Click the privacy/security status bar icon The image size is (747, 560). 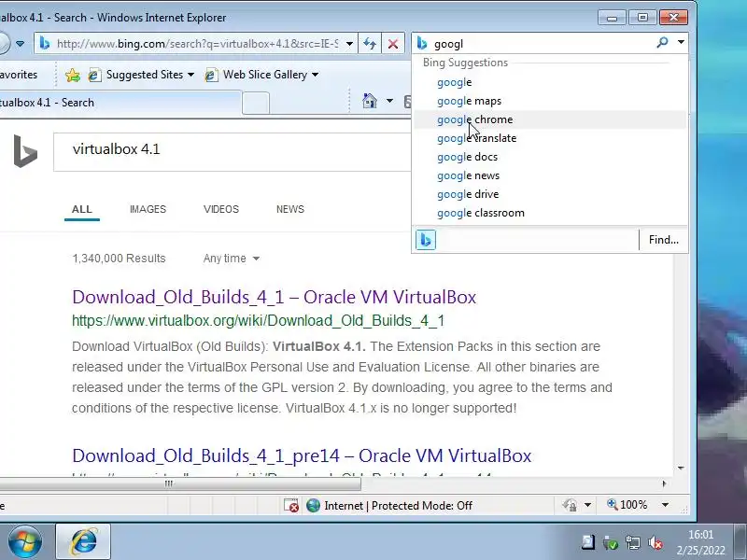[570, 505]
